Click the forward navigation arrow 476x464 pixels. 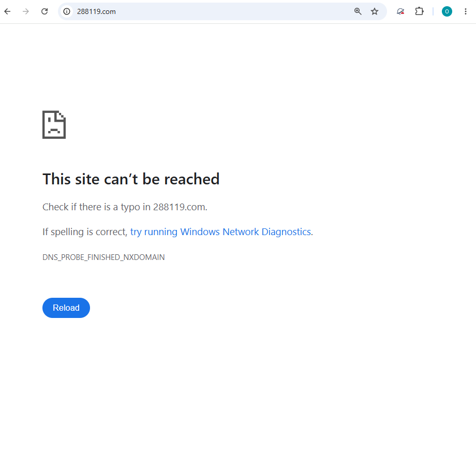(26, 11)
